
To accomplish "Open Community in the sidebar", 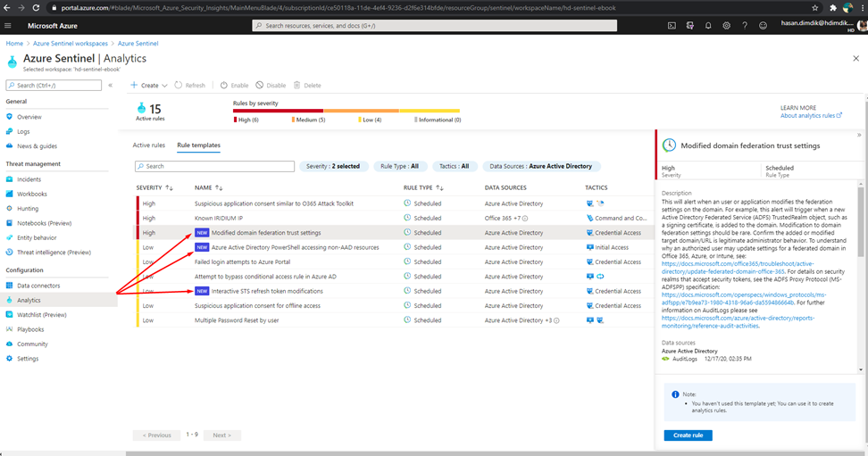I will [32, 344].
